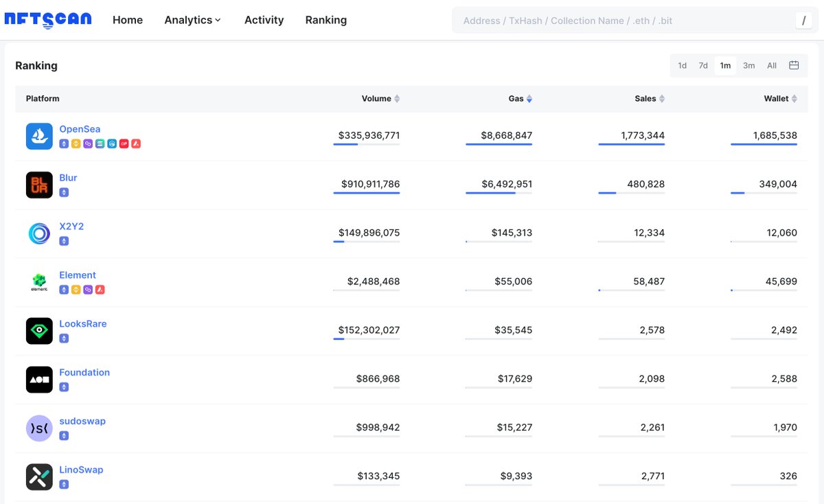Open the Foundation platform logo

pyautogui.click(x=39, y=380)
